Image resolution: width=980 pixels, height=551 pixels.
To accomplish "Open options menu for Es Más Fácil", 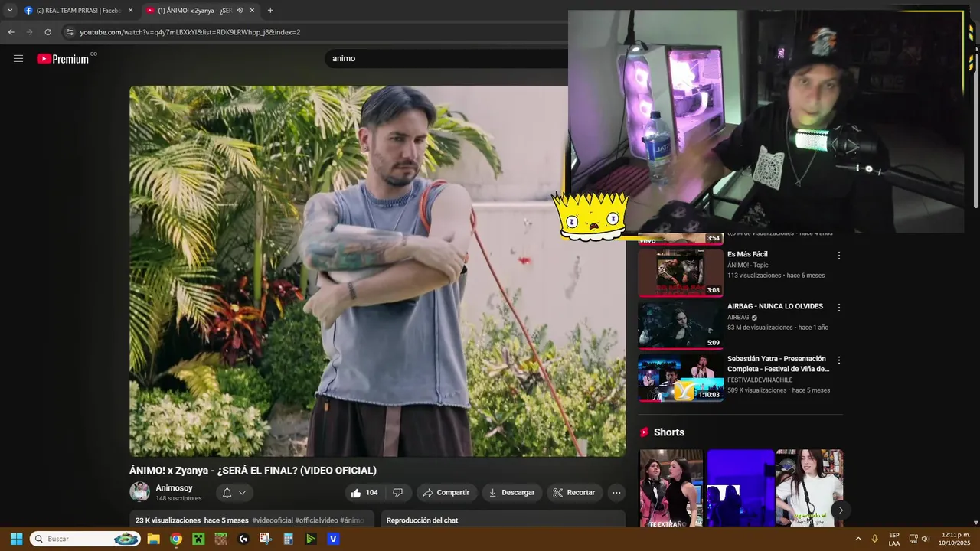I will click(839, 256).
